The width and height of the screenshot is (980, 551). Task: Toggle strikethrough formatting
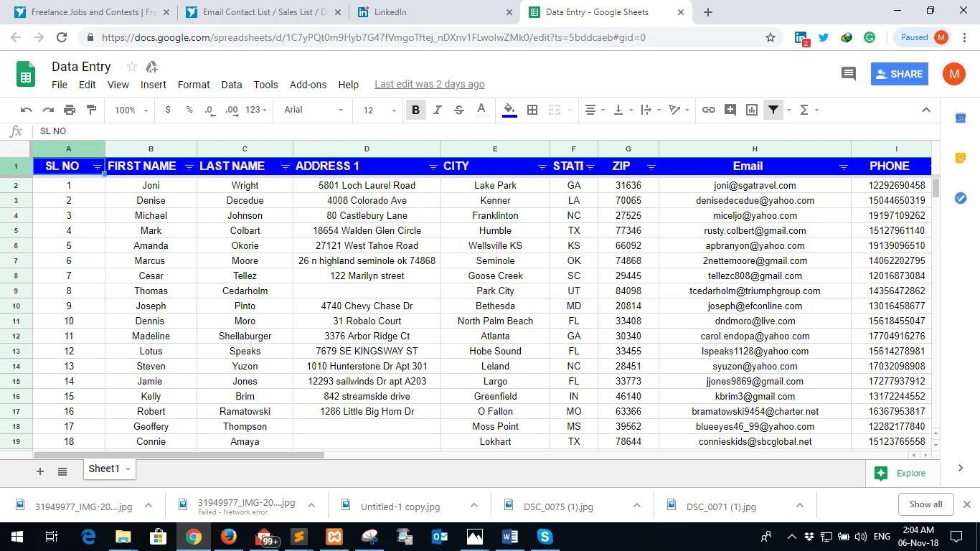(459, 110)
